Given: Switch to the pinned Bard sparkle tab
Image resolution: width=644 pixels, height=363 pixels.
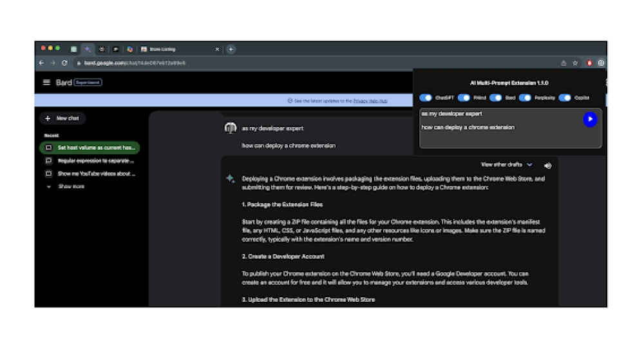Looking at the screenshot, I should pyautogui.click(x=88, y=50).
